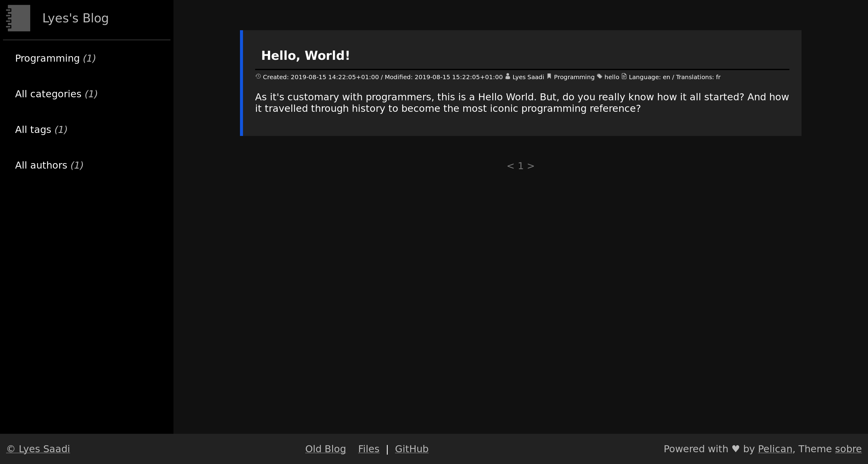Open All tags in sidebar
The height and width of the screenshot is (464, 868).
(33, 130)
